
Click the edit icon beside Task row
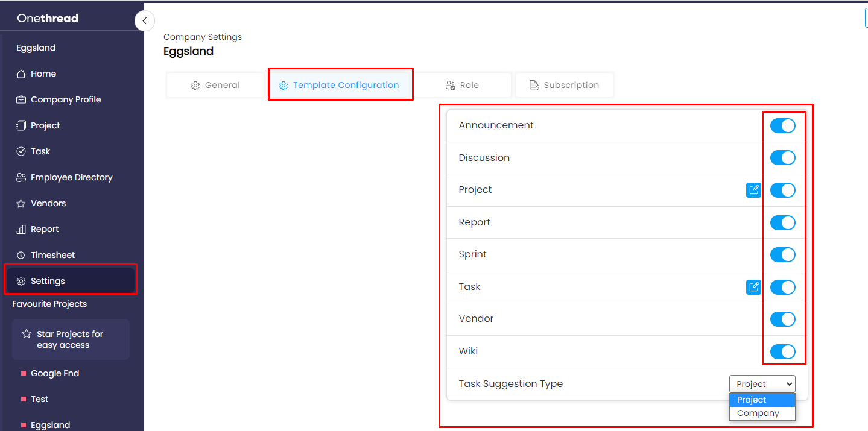pyautogui.click(x=753, y=287)
